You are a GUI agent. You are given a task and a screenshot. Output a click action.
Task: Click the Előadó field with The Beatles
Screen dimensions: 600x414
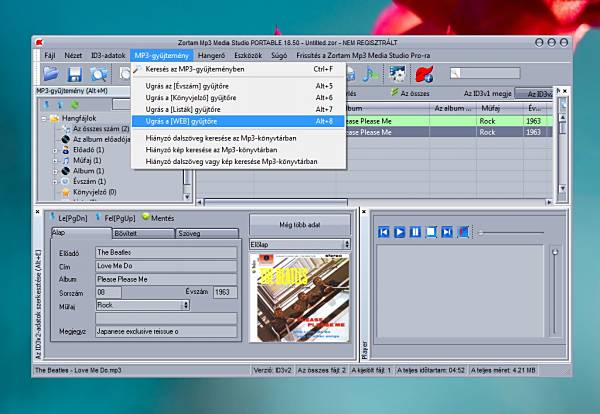[x=166, y=253]
